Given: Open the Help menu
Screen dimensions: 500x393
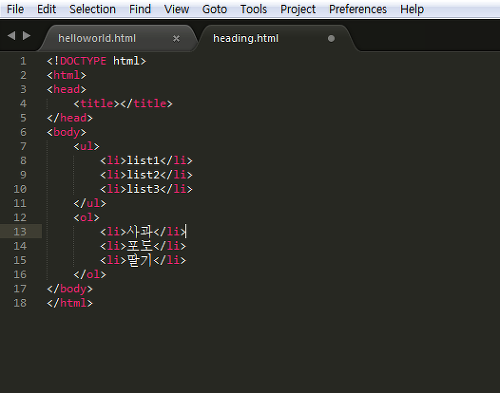Looking at the screenshot, I should 412,9.
